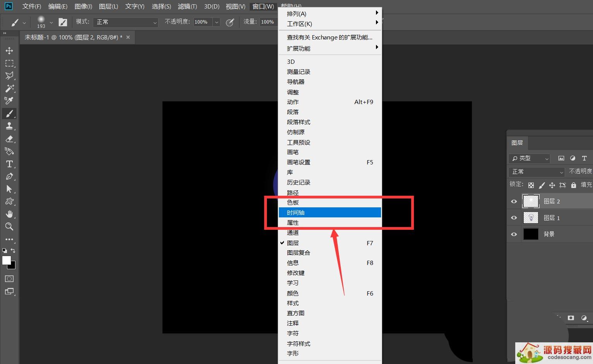Viewport: 593px width, 364px height.
Task: Toggle lock all for layer
Action: tap(574, 185)
